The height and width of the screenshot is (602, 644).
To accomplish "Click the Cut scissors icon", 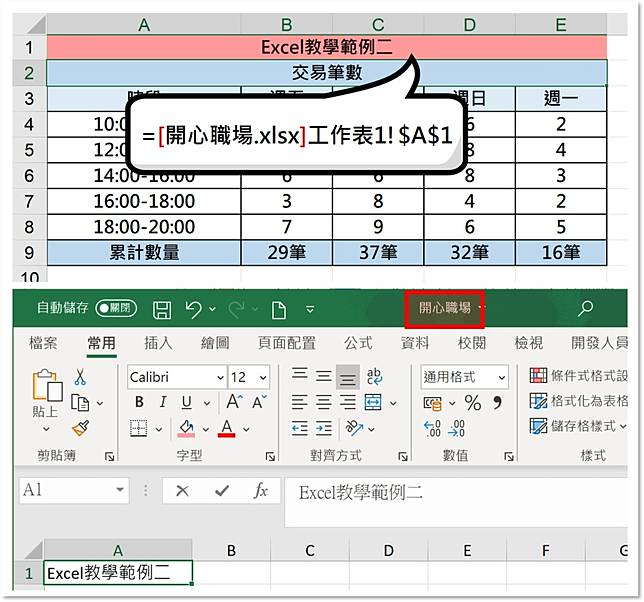I will (x=80, y=377).
